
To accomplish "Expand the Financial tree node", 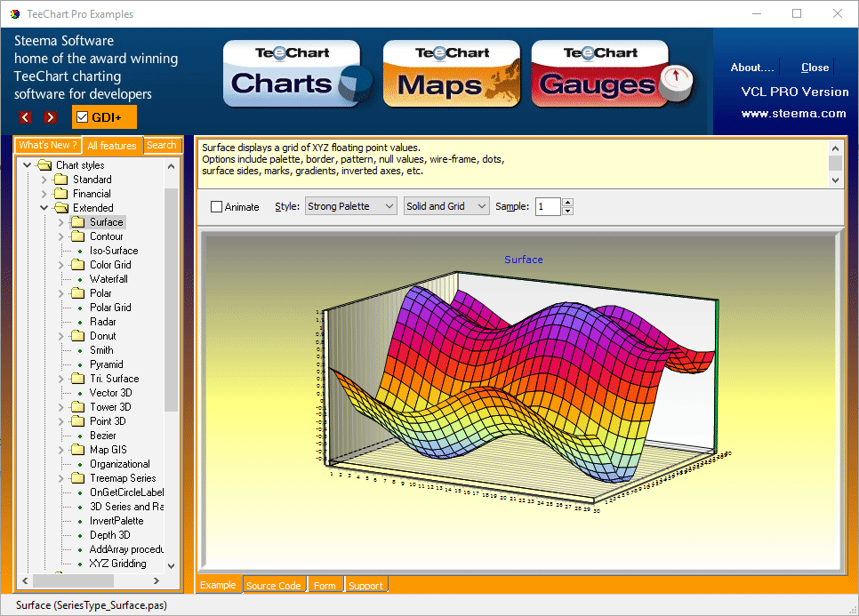I will coord(44,193).
